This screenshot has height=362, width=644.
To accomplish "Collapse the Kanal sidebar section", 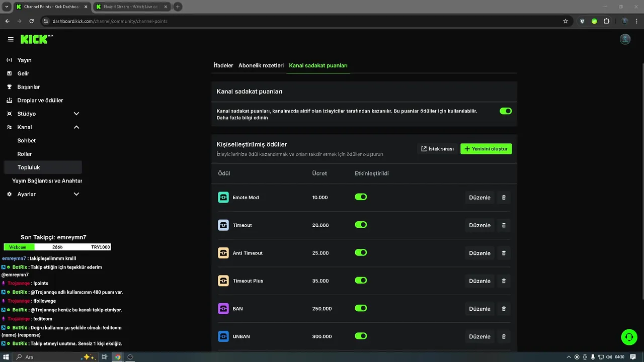I will click(x=76, y=127).
